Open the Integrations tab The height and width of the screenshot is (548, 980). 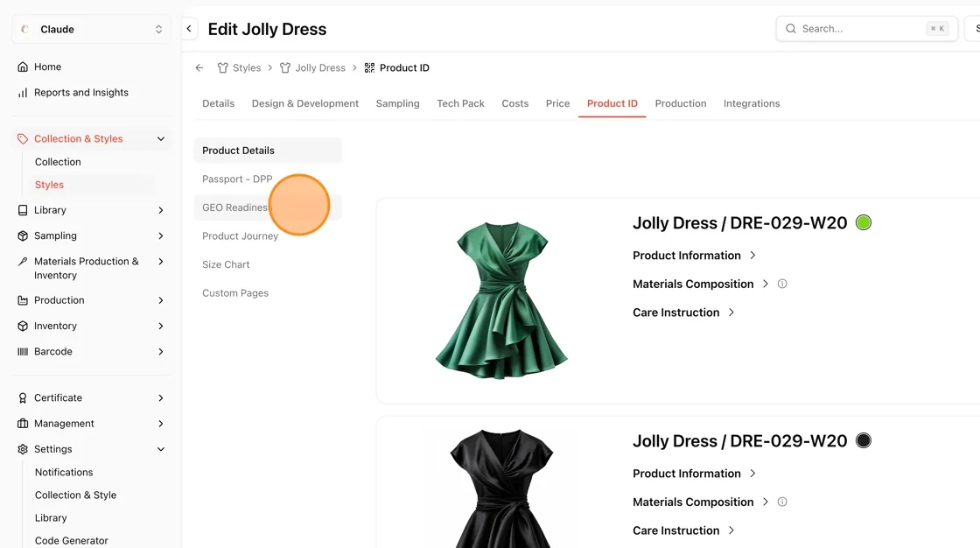tap(752, 104)
